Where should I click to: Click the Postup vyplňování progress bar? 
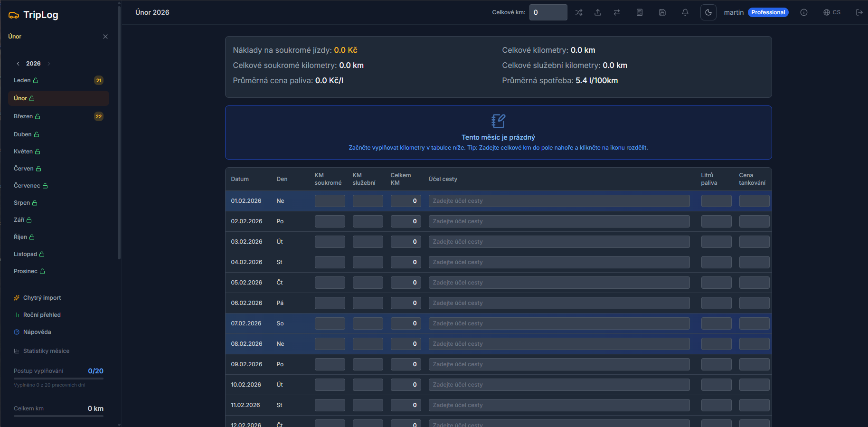point(58,379)
